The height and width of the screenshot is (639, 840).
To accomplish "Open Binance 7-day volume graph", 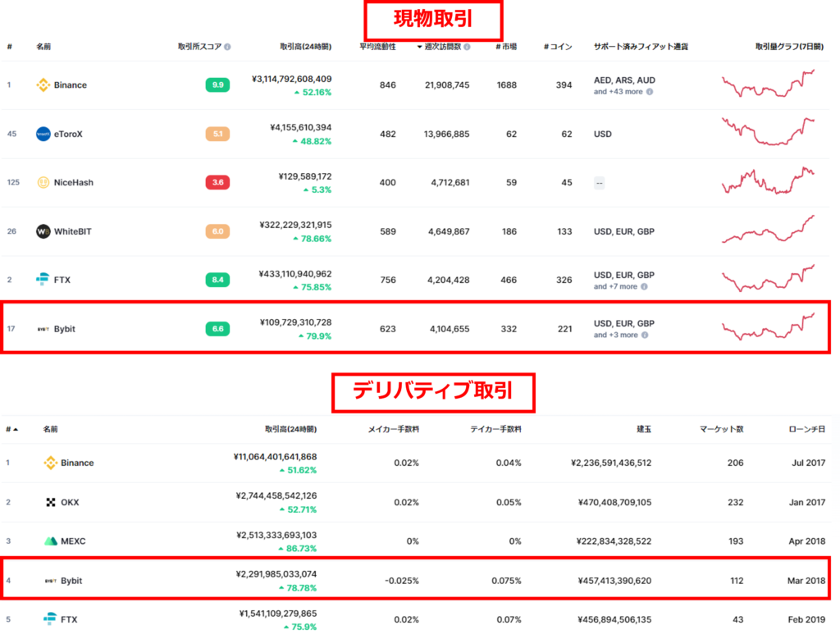I will [x=768, y=84].
